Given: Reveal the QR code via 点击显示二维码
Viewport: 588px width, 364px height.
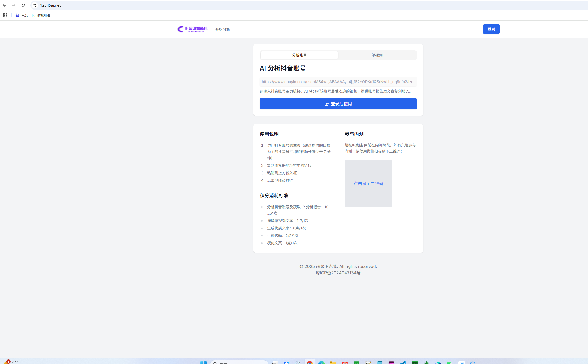Looking at the screenshot, I should point(368,184).
